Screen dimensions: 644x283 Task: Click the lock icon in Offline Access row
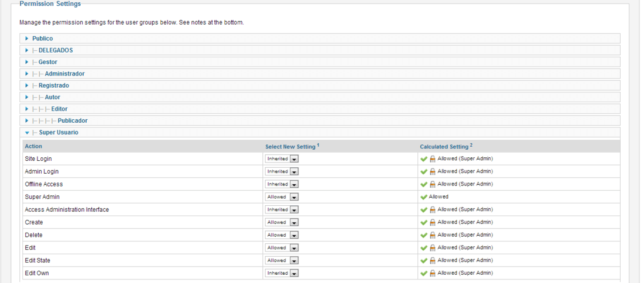coord(433,184)
